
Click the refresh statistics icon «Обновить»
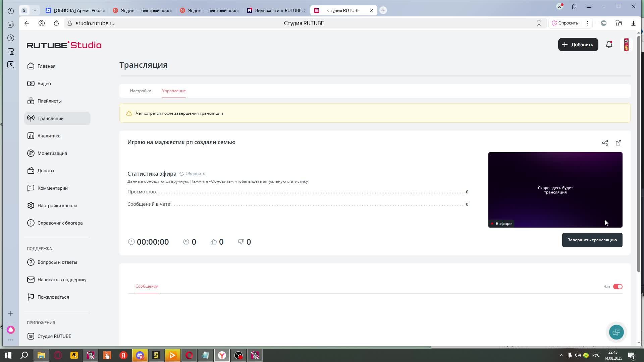pos(181,174)
